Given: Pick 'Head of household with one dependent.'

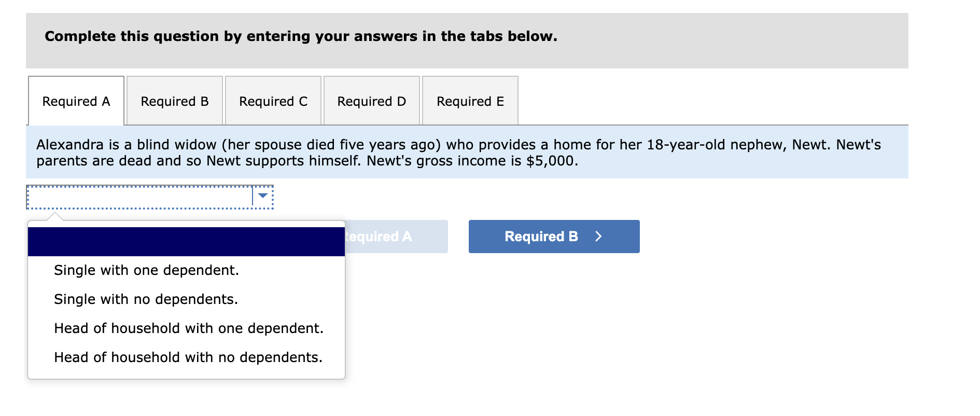Looking at the screenshot, I should [x=188, y=328].
